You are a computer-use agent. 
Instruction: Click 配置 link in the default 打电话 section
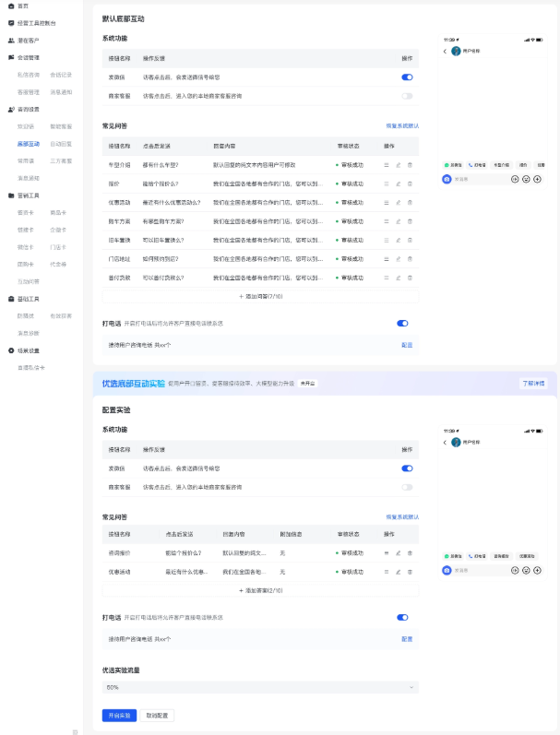point(407,345)
